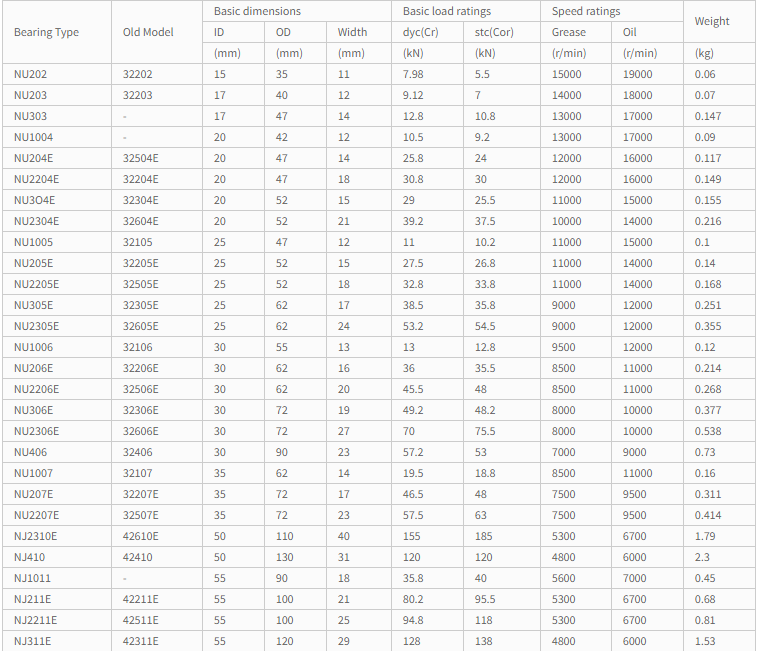
Task: Select the NU1005 bearing type cell
Action: tap(34, 242)
